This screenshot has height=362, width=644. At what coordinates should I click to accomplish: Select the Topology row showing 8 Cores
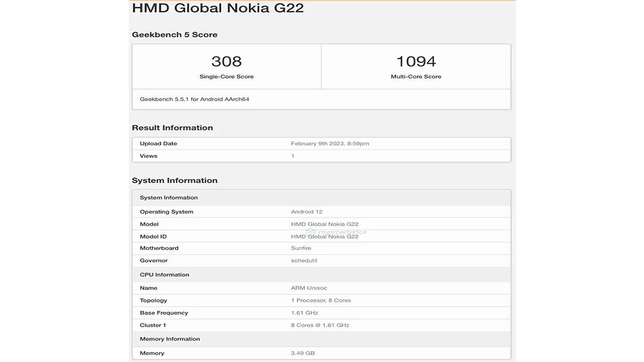[x=322, y=300]
